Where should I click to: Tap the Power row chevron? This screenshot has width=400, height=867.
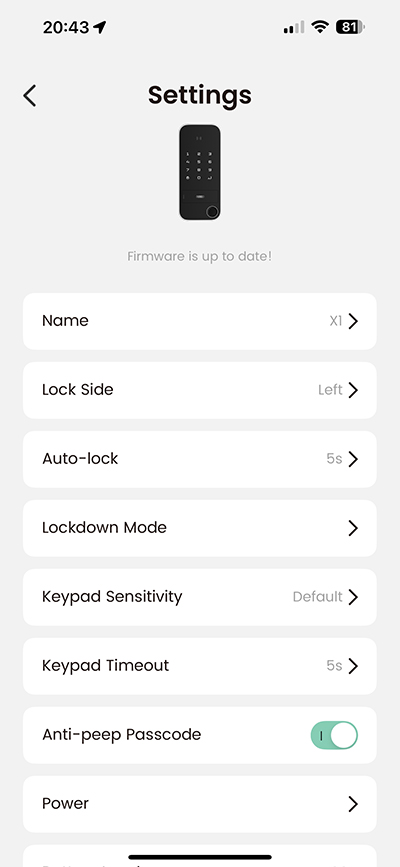tap(353, 804)
